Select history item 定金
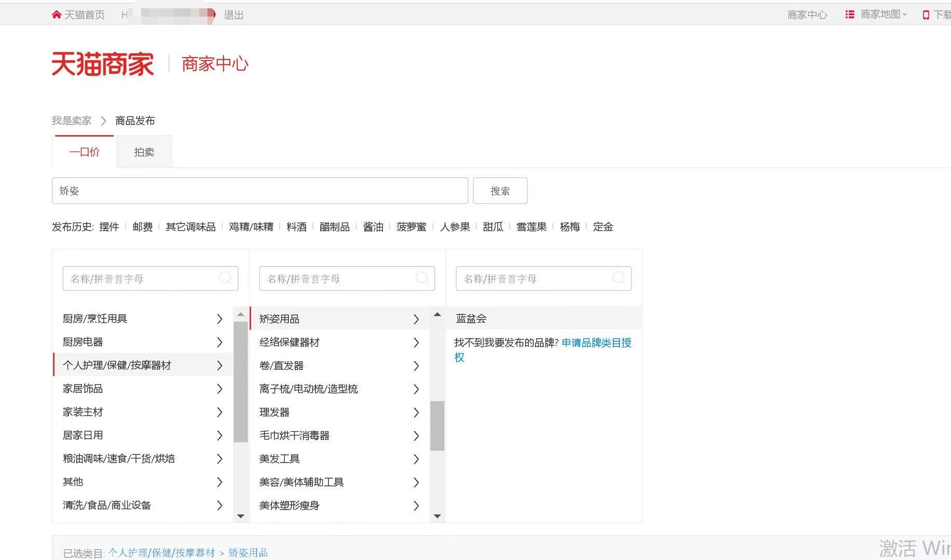 tap(603, 227)
